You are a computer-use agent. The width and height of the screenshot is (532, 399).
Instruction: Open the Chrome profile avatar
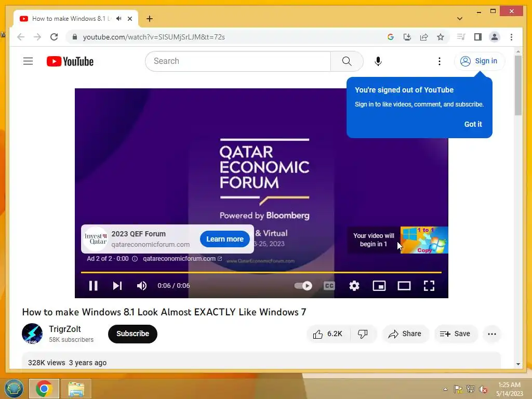click(495, 37)
